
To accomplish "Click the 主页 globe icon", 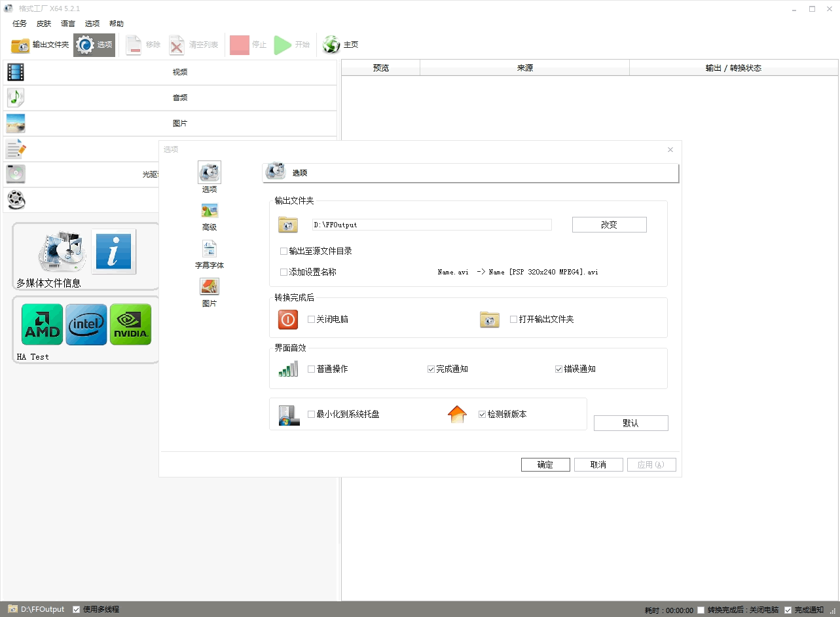I will coord(331,45).
